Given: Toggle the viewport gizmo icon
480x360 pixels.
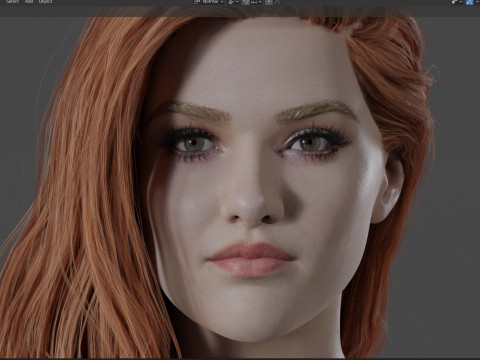Looking at the screenshot, I should 454,2.
